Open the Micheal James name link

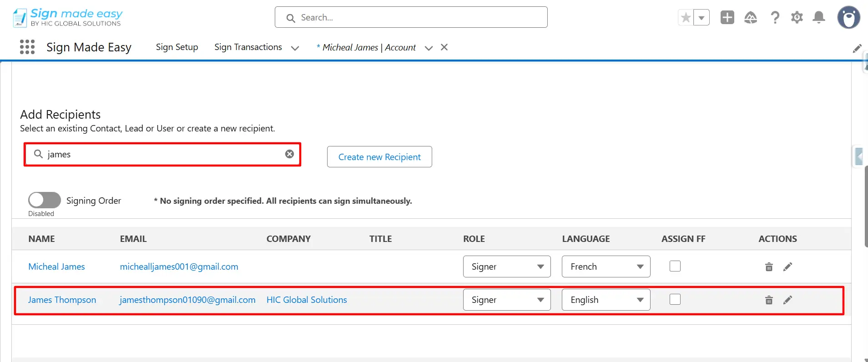coord(56,266)
